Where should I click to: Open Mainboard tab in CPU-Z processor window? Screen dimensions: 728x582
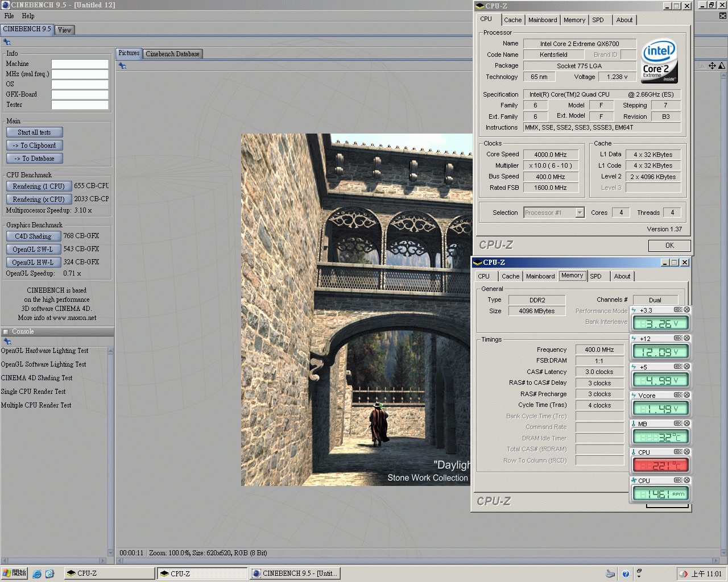pyautogui.click(x=543, y=20)
